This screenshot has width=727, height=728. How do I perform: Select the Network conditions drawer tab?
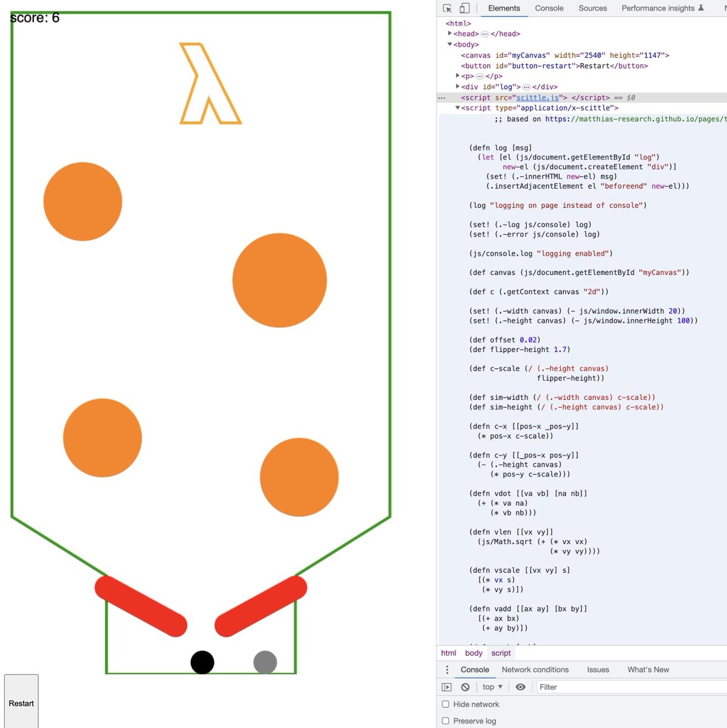point(535,670)
